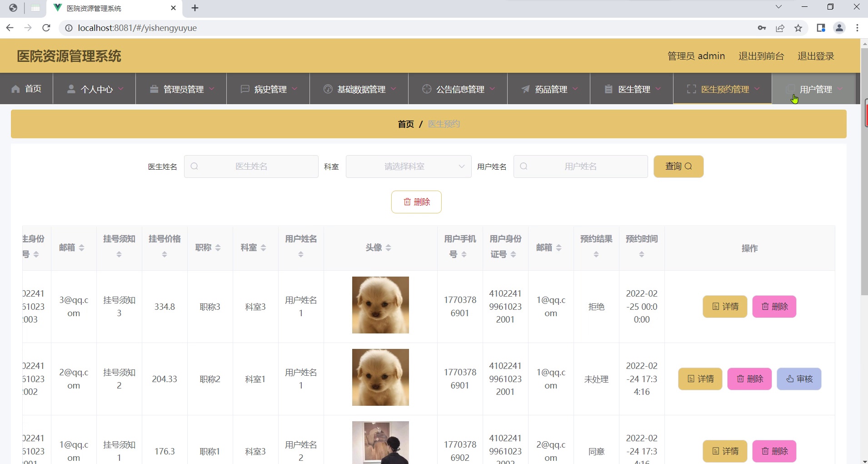Expand the 医生管理 menu chevron

coord(658,89)
